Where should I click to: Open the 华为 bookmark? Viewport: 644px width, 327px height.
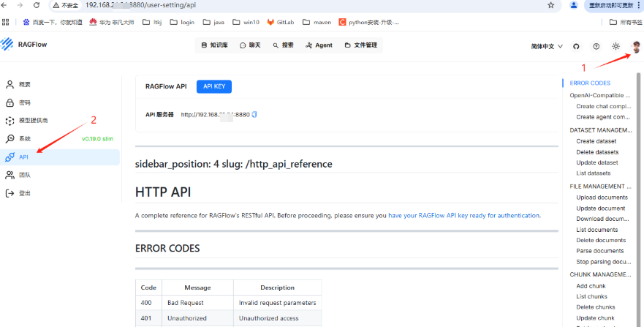112,22
